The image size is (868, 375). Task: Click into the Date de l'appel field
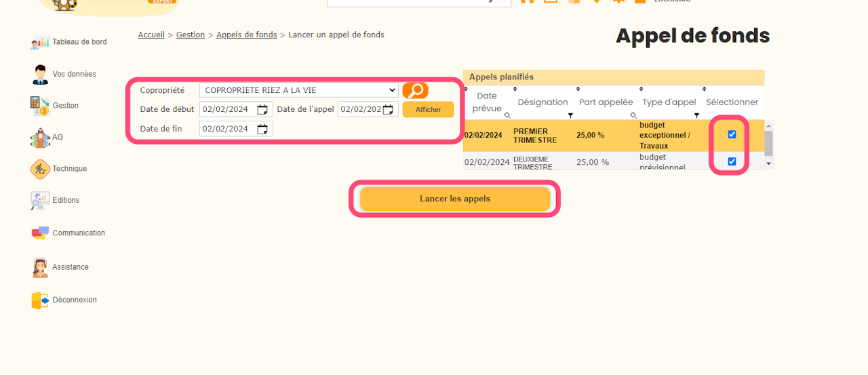click(x=368, y=109)
